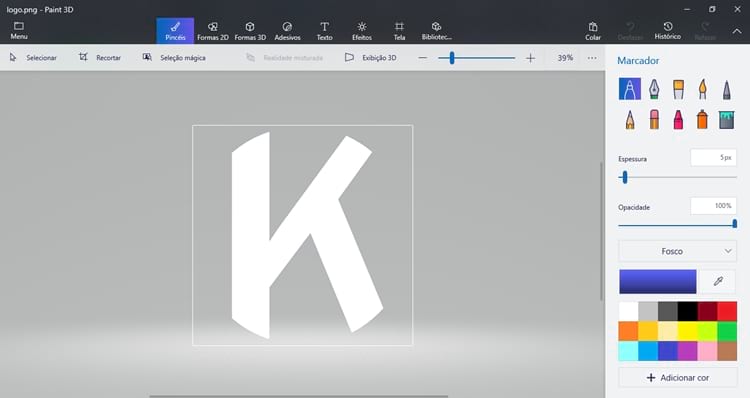
Task: Click the canvas horizontal scrollbar
Action: [x=298, y=396]
